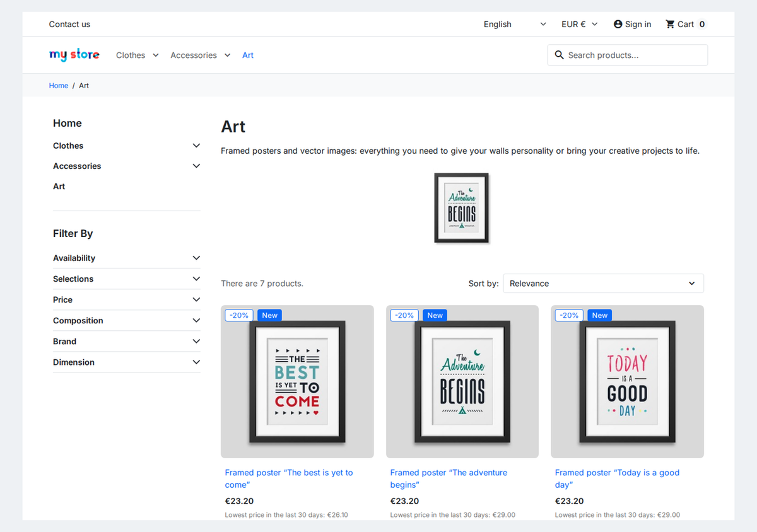The width and height of the screenshot is (757, 532).
Task: Select Art in the sidebar category list
Action: [59, 187]
